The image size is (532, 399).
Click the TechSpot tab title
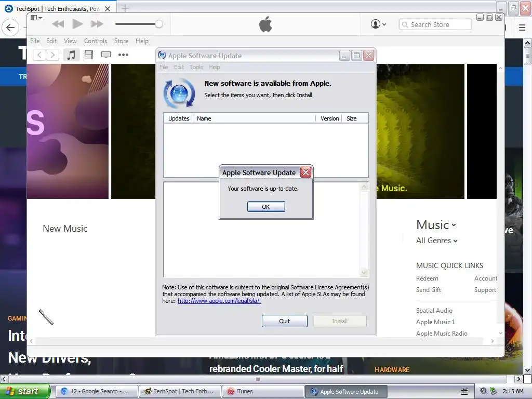coord(58,9)
